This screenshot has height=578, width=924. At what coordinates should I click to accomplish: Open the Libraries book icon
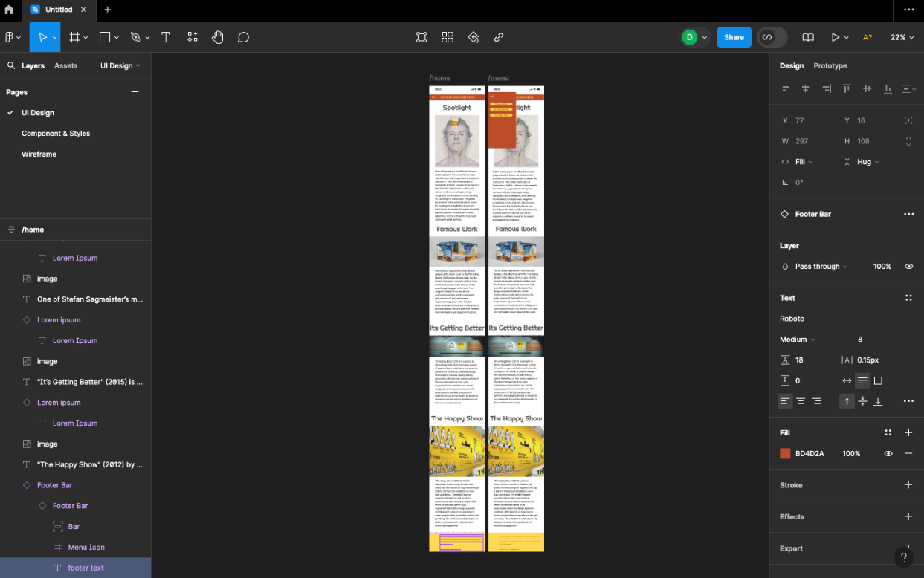808,37
